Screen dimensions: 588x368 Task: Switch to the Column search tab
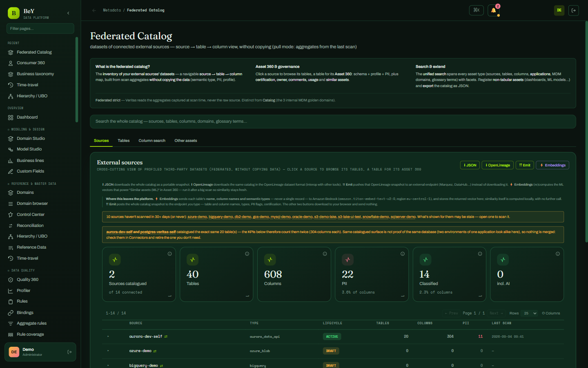pos(152,141)
